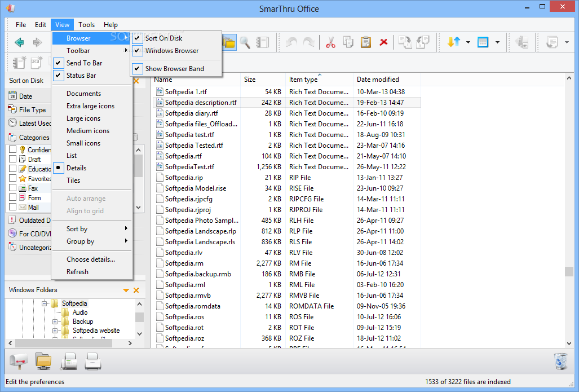Click the fax machine Send To icon

pos(69,362)
